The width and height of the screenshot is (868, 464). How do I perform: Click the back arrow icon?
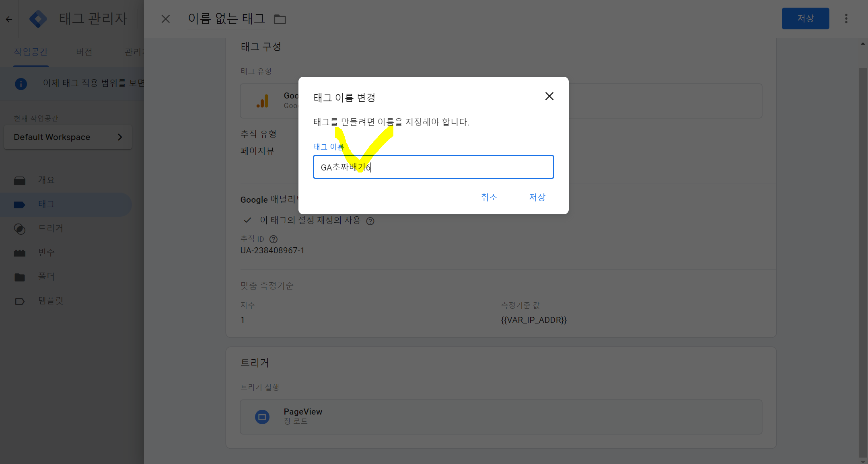pyautogui.click(x=9, y=19)
